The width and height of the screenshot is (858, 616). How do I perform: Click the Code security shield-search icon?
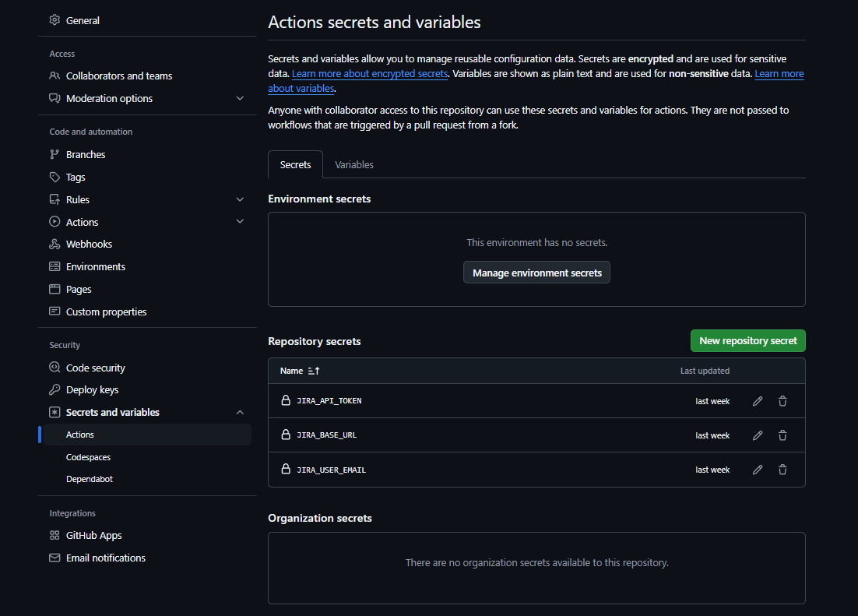55,368
